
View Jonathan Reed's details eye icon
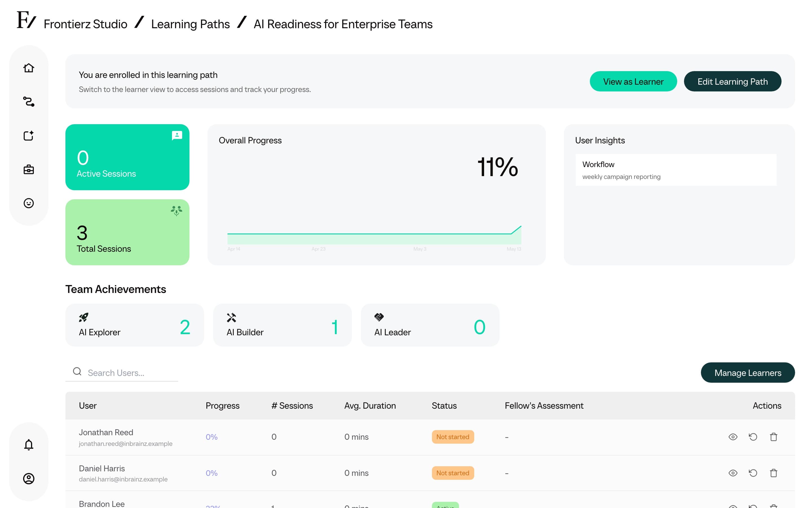click(x=733, y=437)
